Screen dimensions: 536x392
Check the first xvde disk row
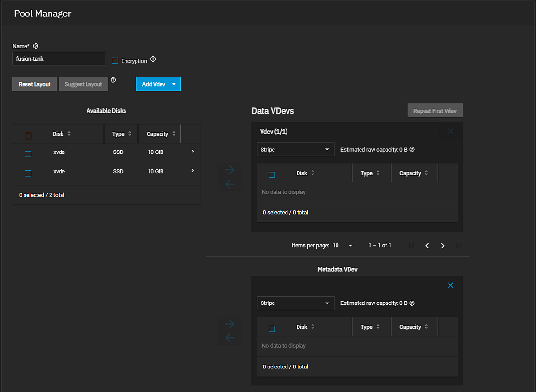click(28, 154)
